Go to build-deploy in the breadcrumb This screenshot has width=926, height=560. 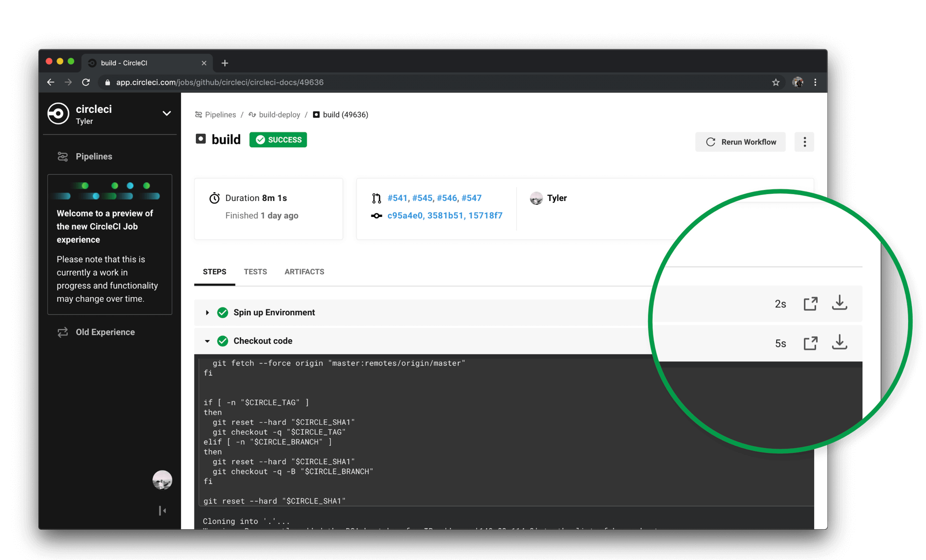274,115
